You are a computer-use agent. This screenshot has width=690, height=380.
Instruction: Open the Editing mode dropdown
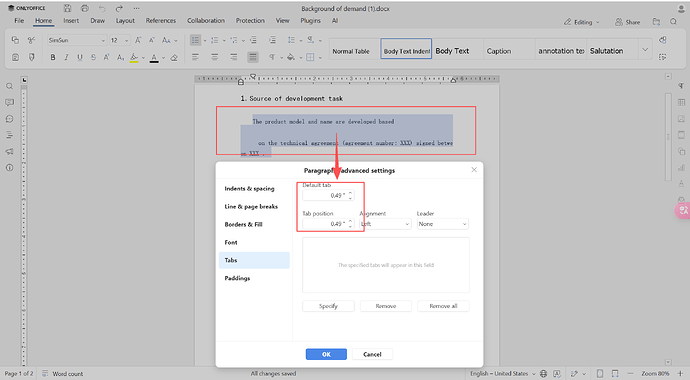582,22
